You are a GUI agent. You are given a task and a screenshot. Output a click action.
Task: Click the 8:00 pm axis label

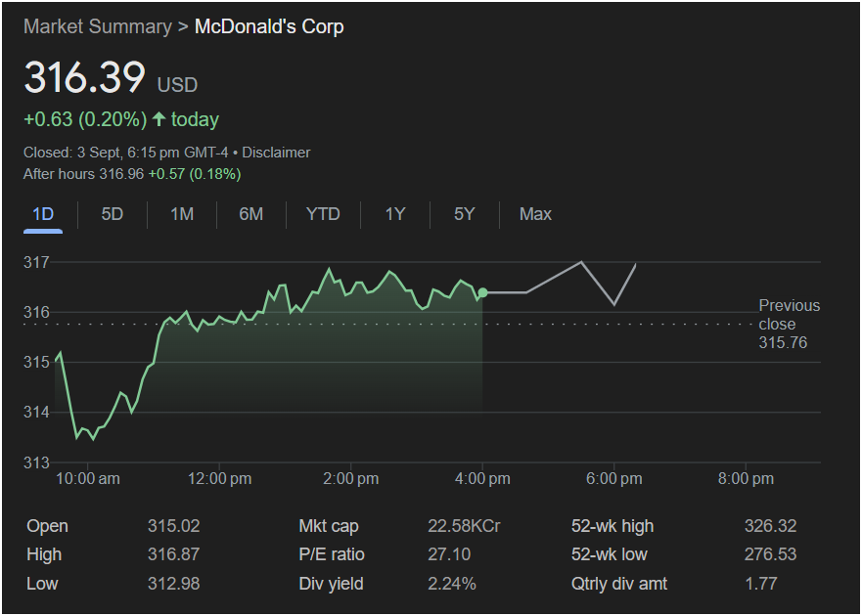746,479
